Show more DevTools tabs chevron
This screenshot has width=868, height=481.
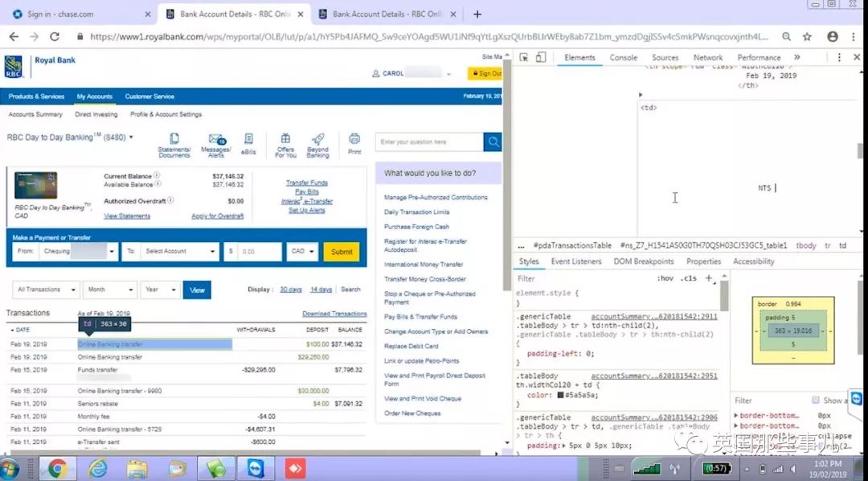[x=797, y=58]
